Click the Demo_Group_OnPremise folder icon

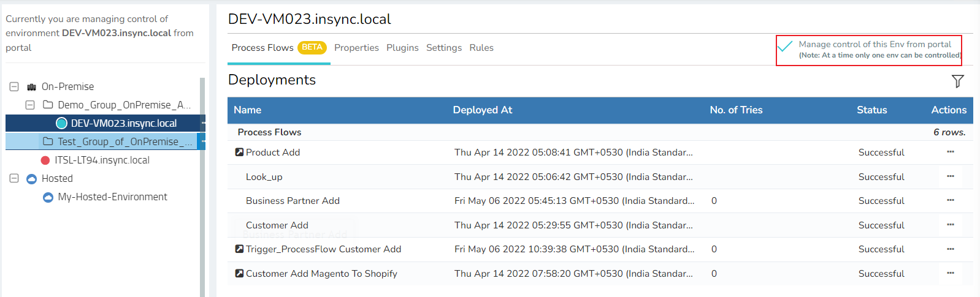click(48, 105)
